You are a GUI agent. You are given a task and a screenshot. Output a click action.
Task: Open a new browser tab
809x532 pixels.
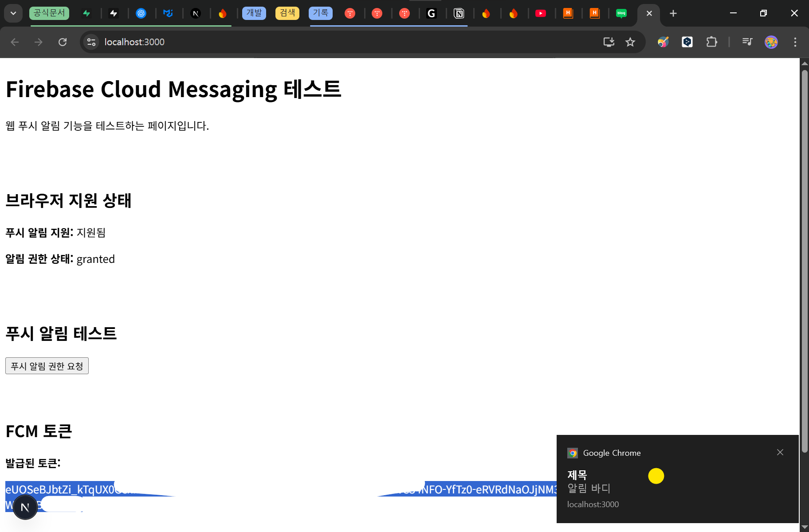673,13
